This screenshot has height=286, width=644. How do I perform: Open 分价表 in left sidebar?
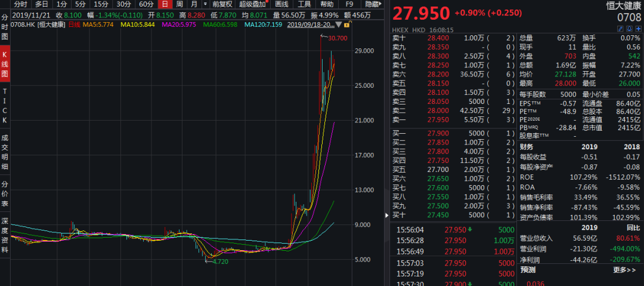[5, 194]
